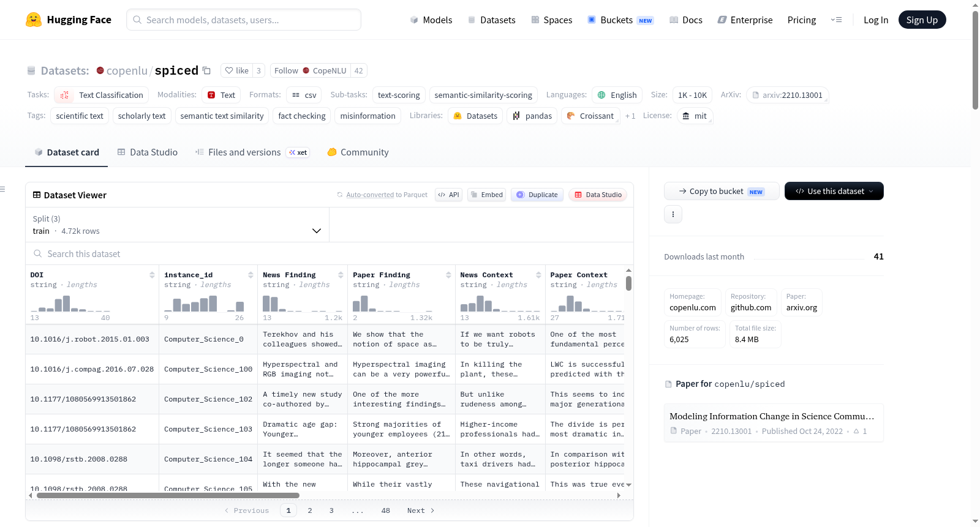Click the Text Classification task tag
This screenshot has height=527, width=980.
click(101, 95)
